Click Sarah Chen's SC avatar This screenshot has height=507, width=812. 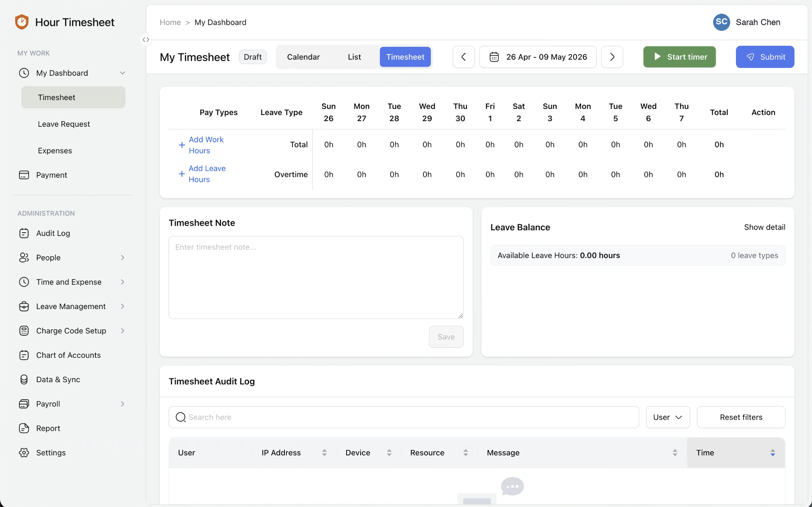click(x=721, y=22)
